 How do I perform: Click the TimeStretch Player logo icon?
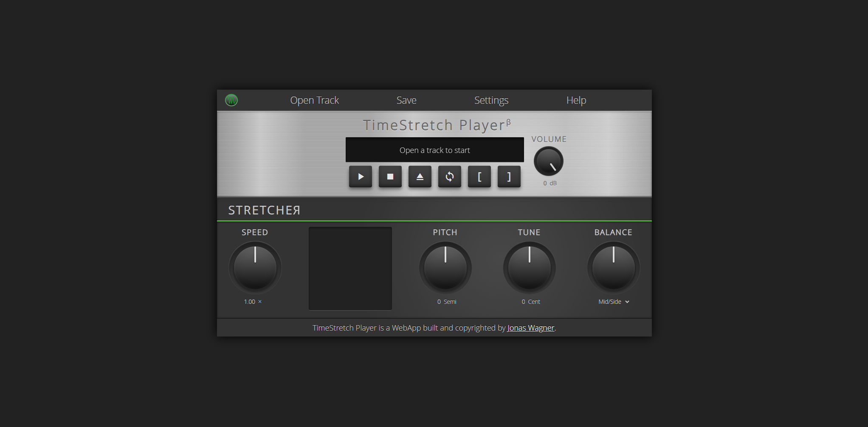231,100
